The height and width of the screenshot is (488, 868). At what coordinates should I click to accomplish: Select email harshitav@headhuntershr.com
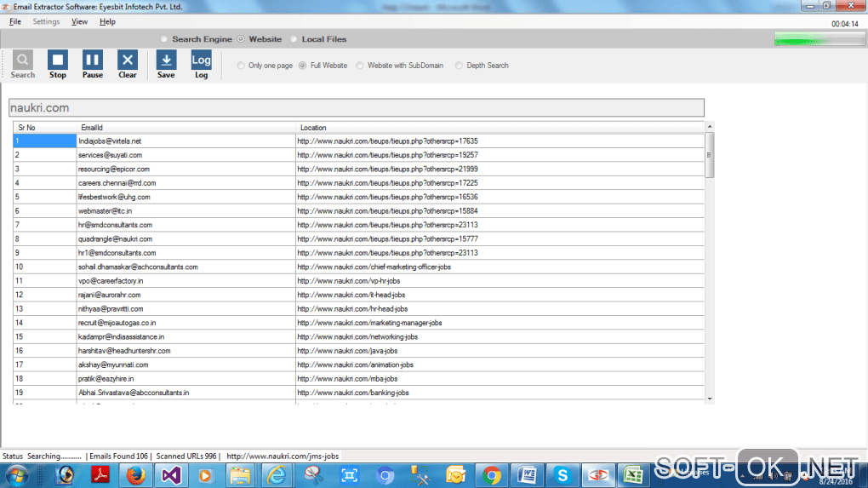(x=124, y=351)
